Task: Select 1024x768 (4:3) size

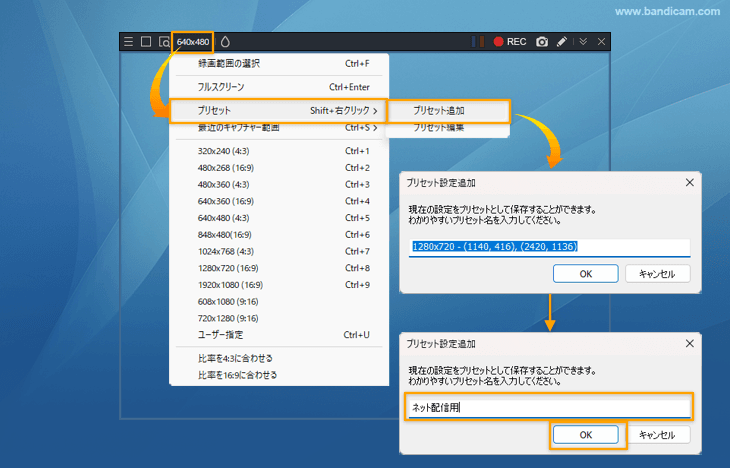Action: coord(279,251)
